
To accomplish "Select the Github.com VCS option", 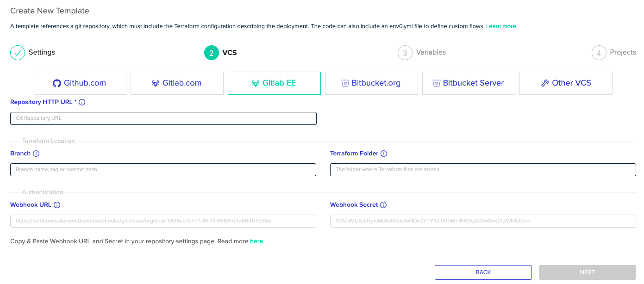I will pyautogui.click(x=80, y=83).
